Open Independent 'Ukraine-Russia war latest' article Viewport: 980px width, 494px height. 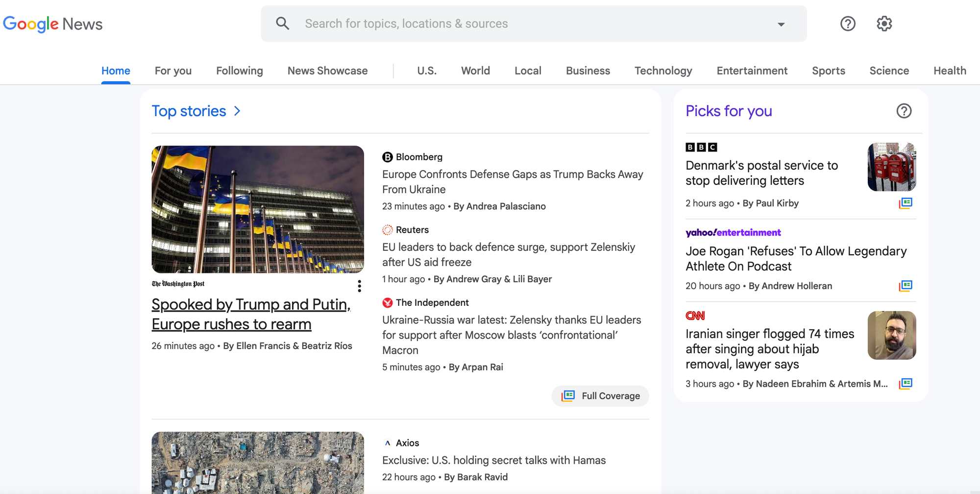[512, 335]
